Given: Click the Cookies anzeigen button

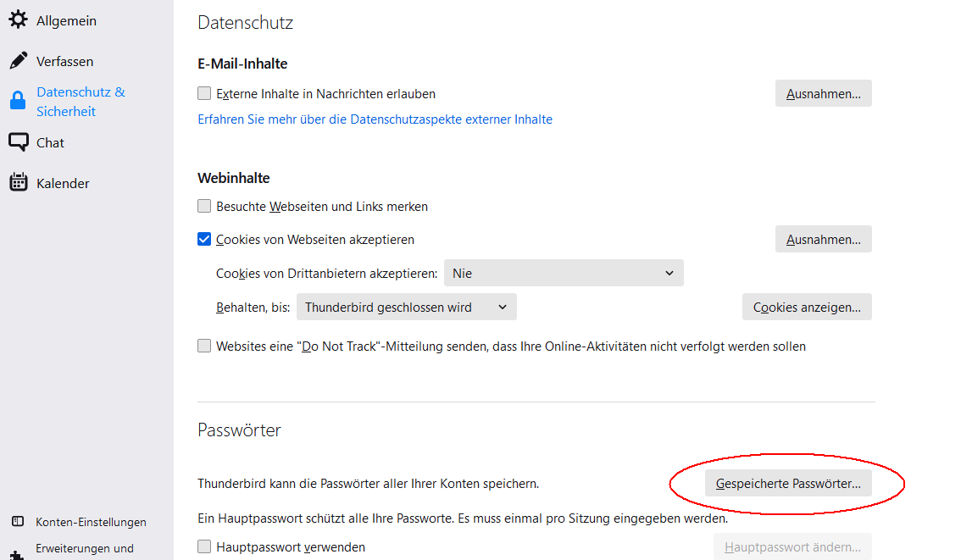Looking at the screenshot, I should pos(807,307).
